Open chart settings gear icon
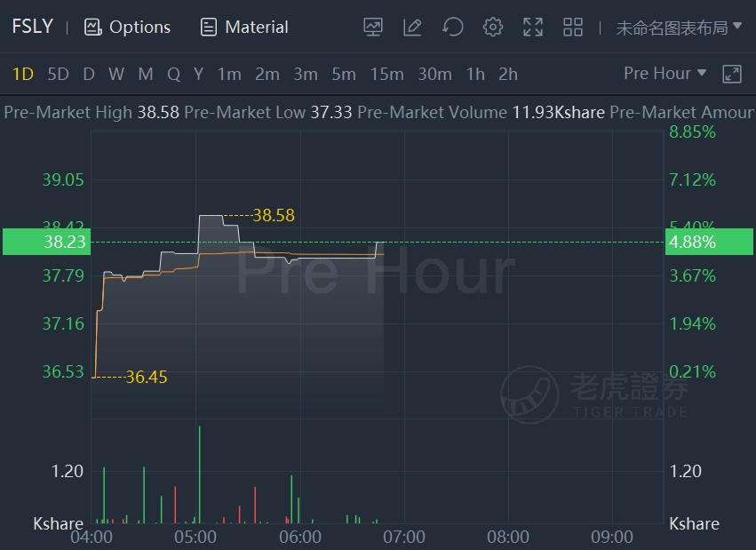The height and width of the screenshot is (550, 756). pyautogui.click(x=493, y=27)
